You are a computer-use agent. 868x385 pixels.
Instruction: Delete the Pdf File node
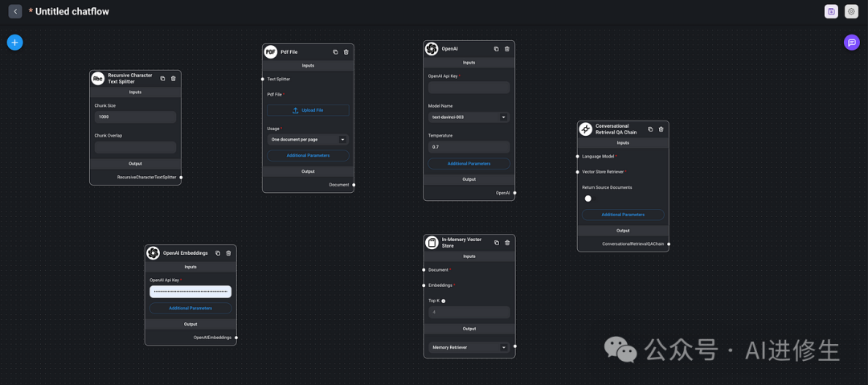pos(346,52)
